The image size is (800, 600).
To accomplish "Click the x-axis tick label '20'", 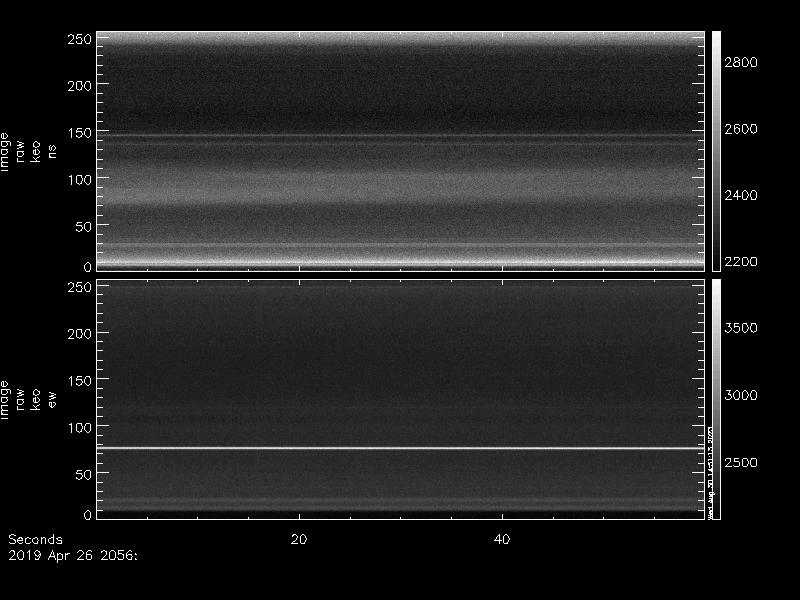I will tap(299, 539).
